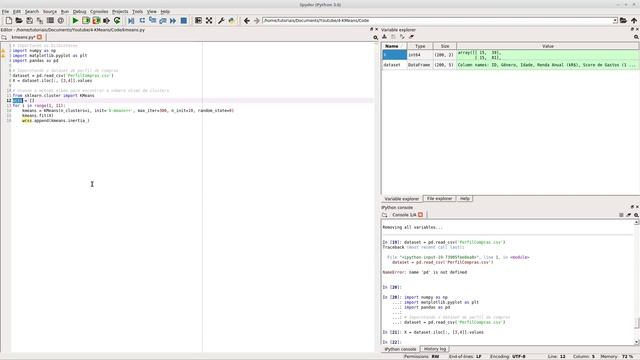Switch to the File explorer tab
640x360 pixels.
coord(440,198)
